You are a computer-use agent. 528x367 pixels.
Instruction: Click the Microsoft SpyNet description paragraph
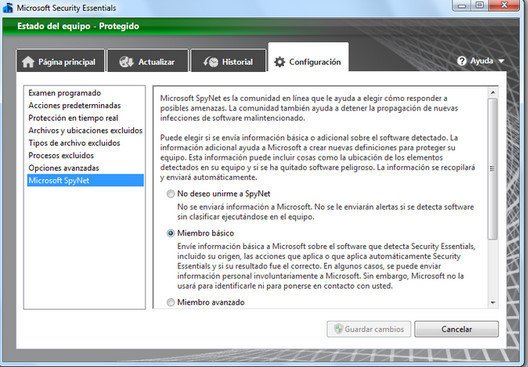point(309,108)
